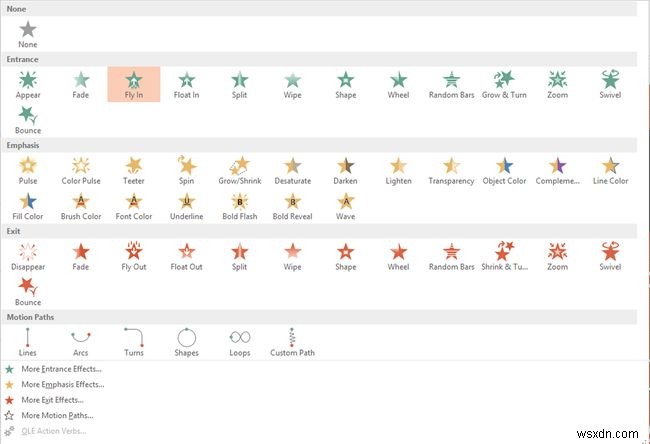Apply the Desaturate emphasis effect
650x444 pixels.
[x=293, y=170]
